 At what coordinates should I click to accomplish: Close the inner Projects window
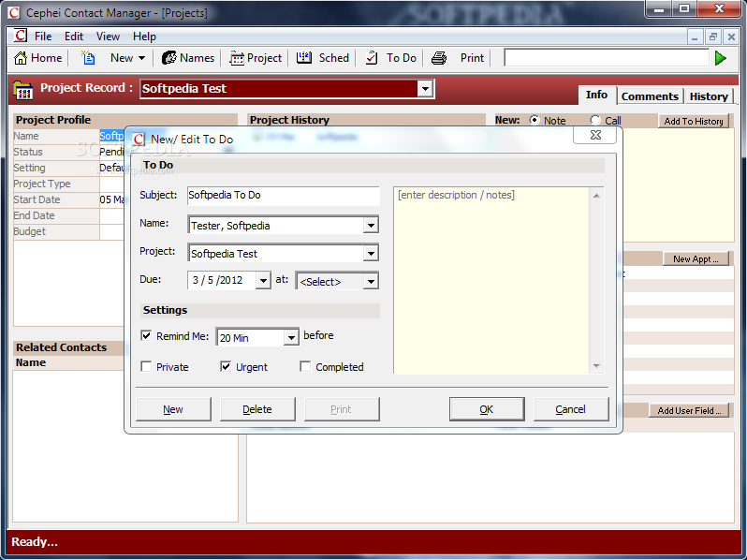point(731,37)
